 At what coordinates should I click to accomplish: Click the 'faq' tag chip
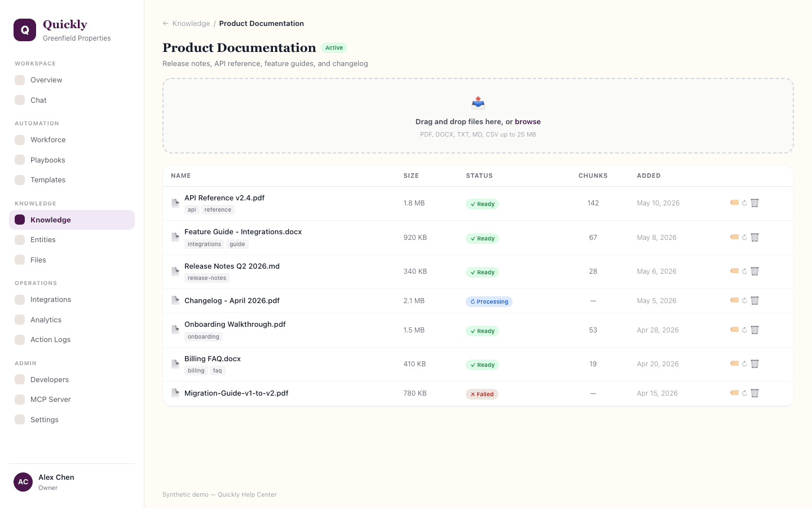point(217,371)
